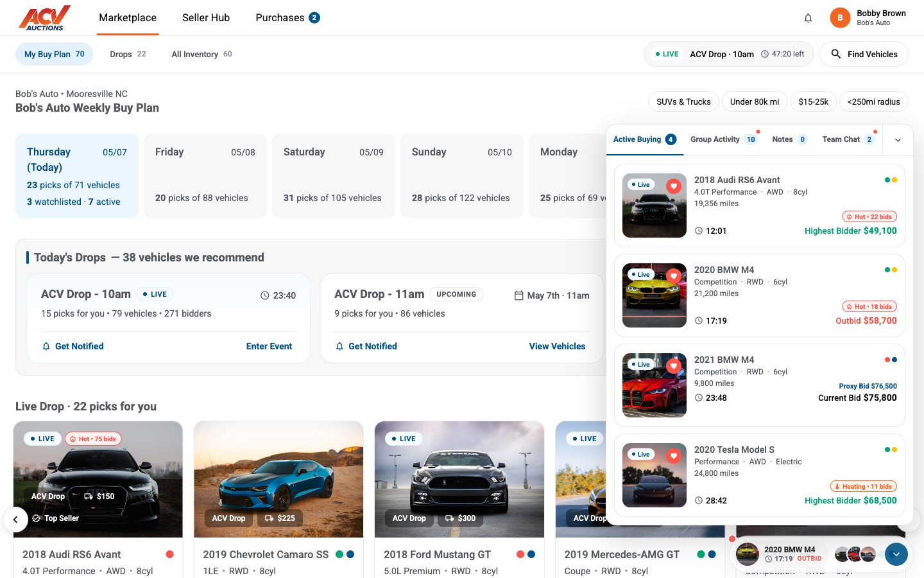
Task: Select the Saturday 05/09 day card
Action: click(334, 176)
